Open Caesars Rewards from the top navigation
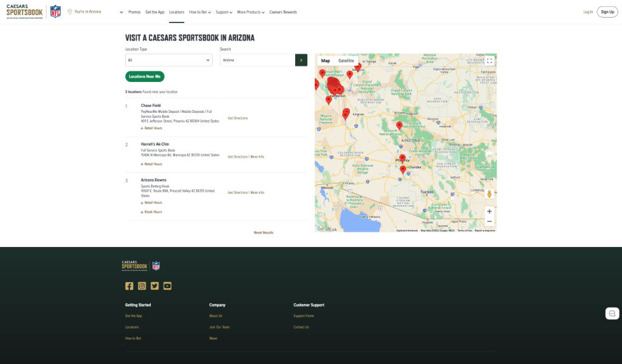 pyautogui.click(x=283, y=12)
